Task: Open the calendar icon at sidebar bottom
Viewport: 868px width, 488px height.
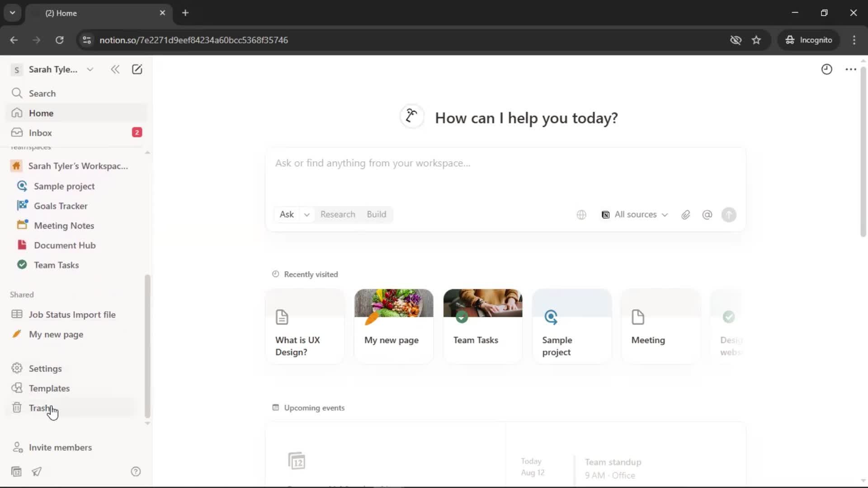Action: [x=16, y=471]
